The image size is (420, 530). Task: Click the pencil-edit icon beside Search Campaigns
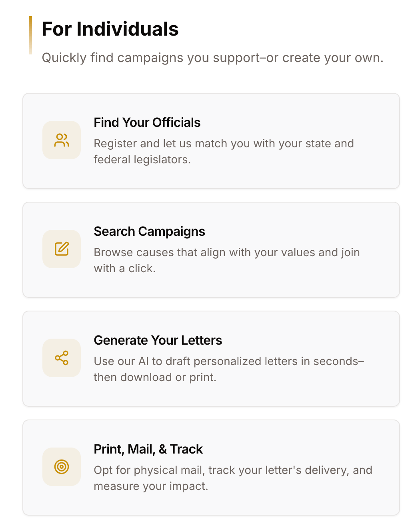click(x=62, y=249)
